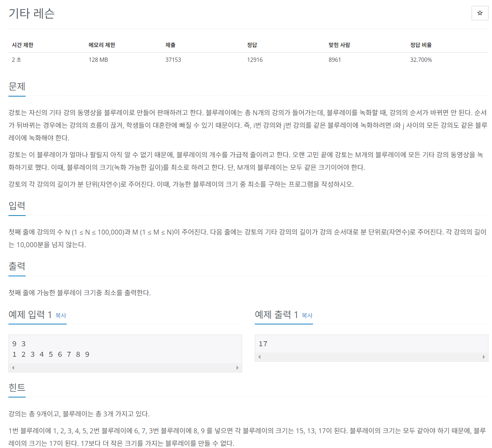Image resolution: width=492 pixels, height=448 pixels.
Task: Click the 예제 입력 1 heading
Action: [30, 315]
